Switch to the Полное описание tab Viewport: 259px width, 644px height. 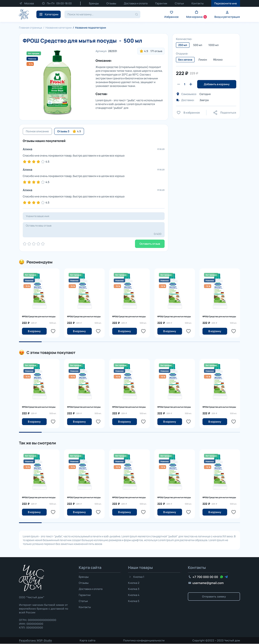coord(37,131)
